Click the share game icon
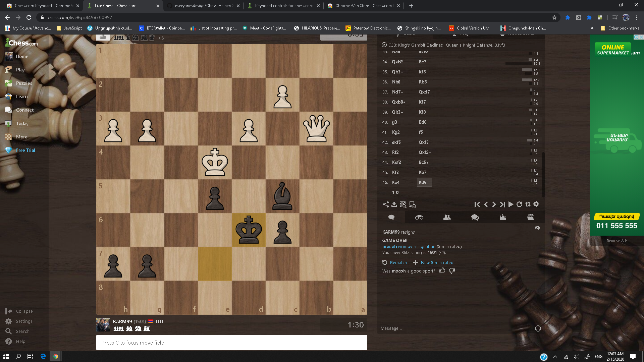This screenshot has height=362, width=644. [x=386, y=204]
